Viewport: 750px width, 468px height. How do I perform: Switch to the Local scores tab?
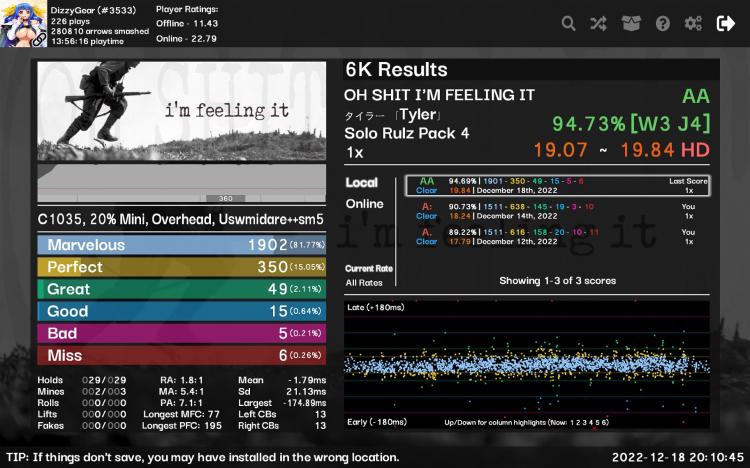362,182
